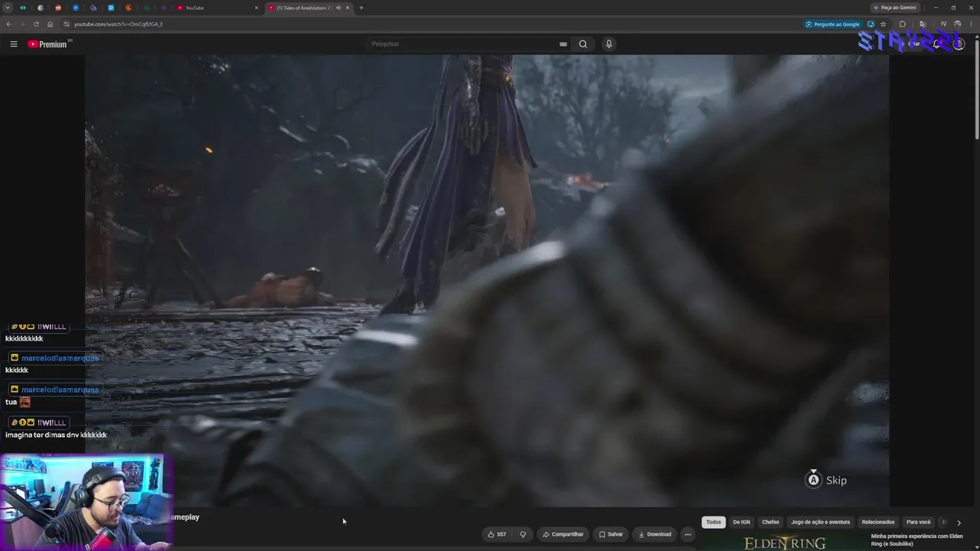
Task: Open the blue D icon pinned tab
Action: click(111, 8)
